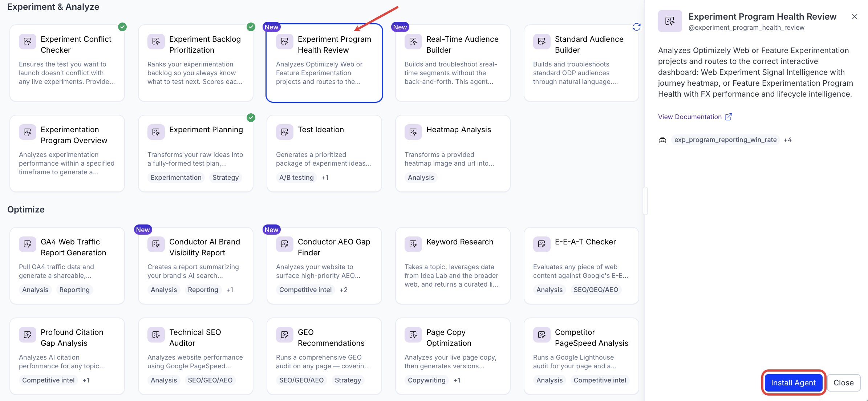Open the Real-Time Audience Builder card
868x401 pixels.
pos(453,63)
